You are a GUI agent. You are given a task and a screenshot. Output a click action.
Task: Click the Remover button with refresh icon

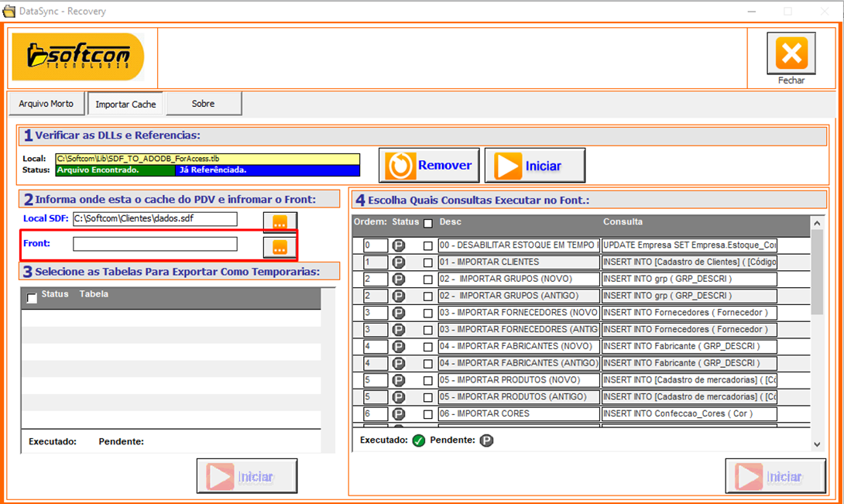[x=429, y=166]
